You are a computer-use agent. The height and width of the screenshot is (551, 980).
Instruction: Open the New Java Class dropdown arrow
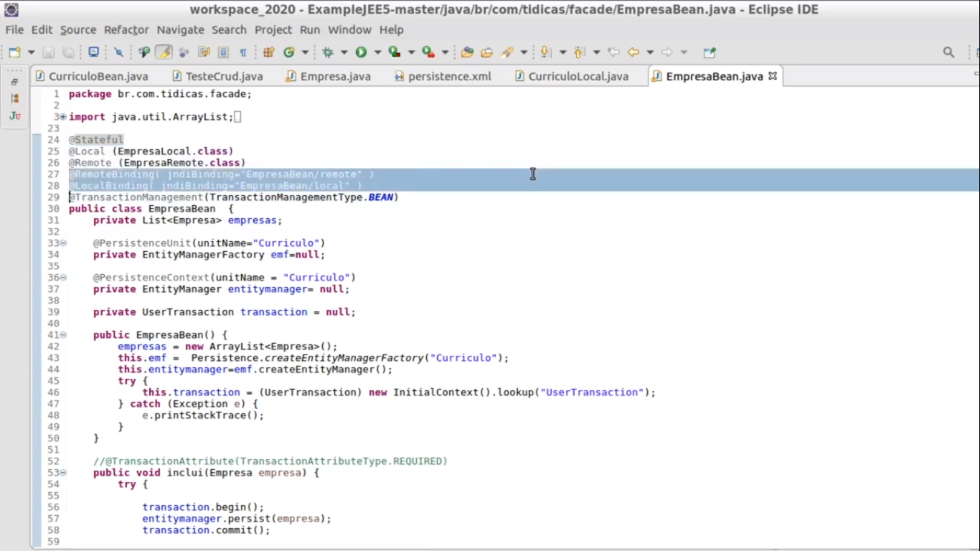click(305, 52)
